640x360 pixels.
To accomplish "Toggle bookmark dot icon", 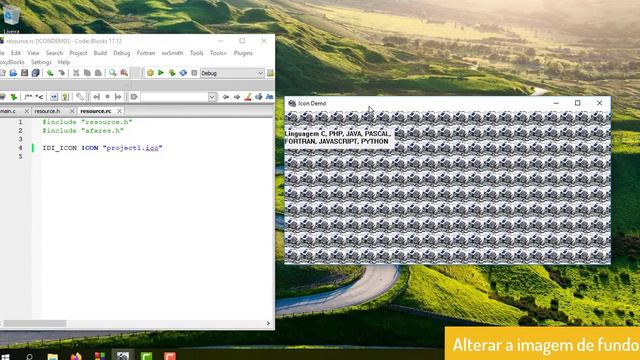I will [x=107, y=97].
